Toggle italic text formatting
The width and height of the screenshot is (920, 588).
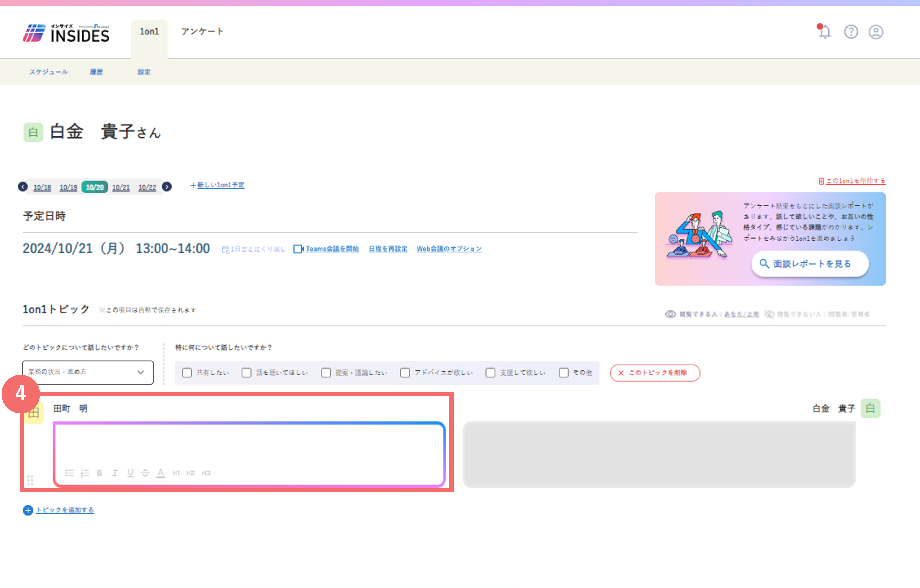click(x=115, y=473)
